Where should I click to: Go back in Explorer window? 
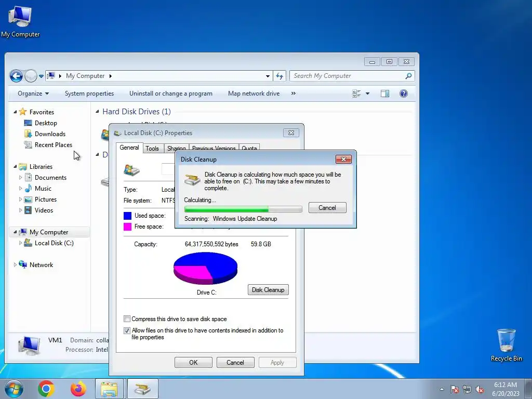(16, 76)
